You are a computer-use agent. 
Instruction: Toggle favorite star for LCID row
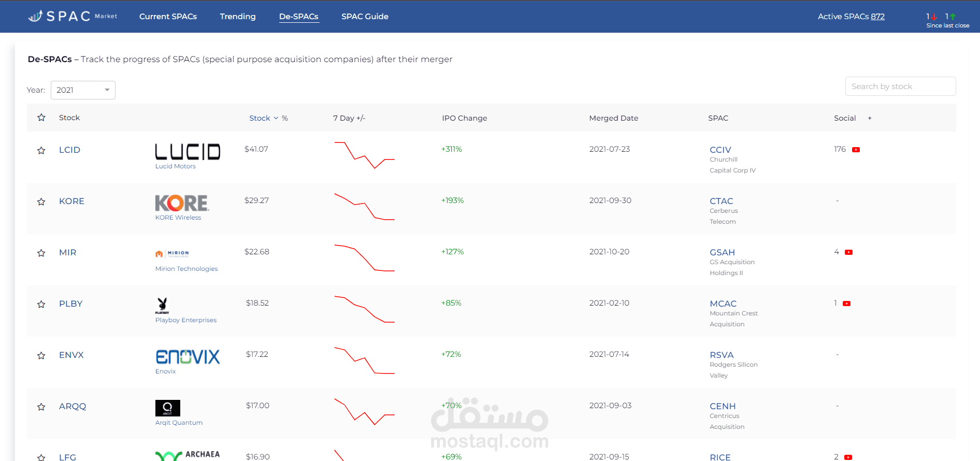point(41,150)
